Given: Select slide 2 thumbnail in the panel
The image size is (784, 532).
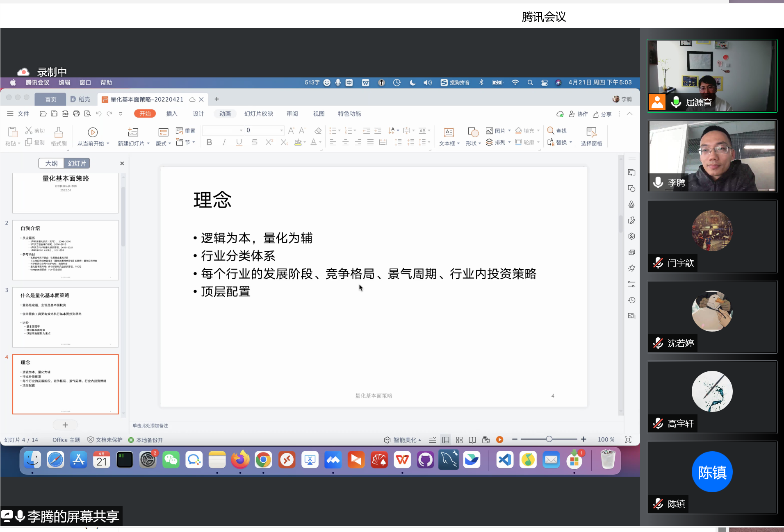Looking at the screenshot, I should (x=66, y=250).
